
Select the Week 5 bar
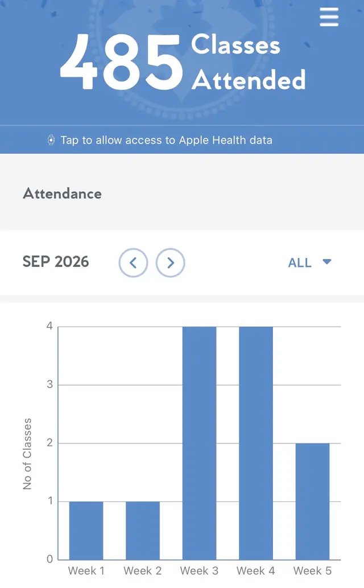tap(313, 501)
